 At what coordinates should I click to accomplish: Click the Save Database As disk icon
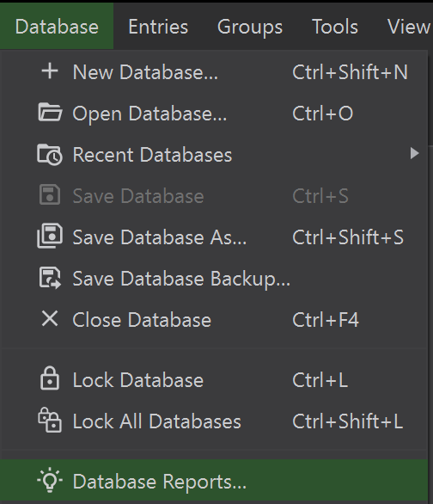50,236
